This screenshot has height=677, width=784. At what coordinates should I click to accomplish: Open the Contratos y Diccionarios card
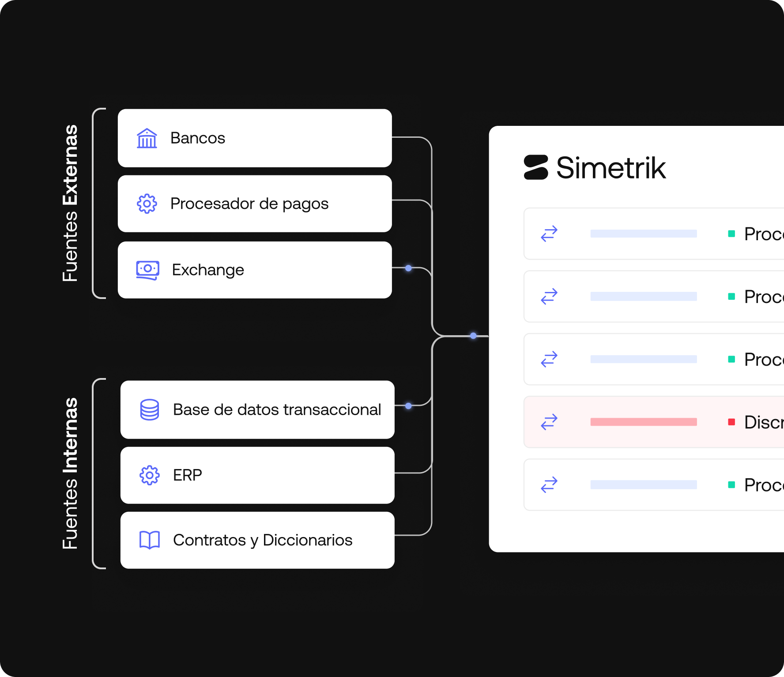(x=257, y=540)
